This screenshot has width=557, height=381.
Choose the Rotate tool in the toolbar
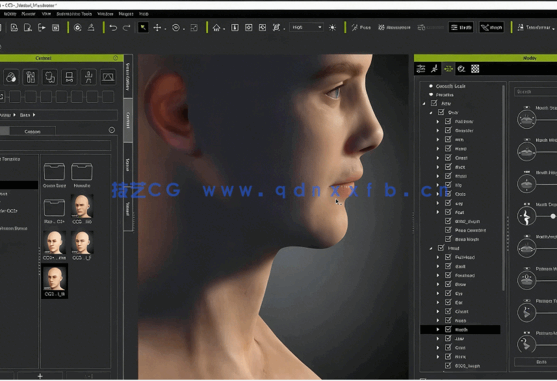176,27
